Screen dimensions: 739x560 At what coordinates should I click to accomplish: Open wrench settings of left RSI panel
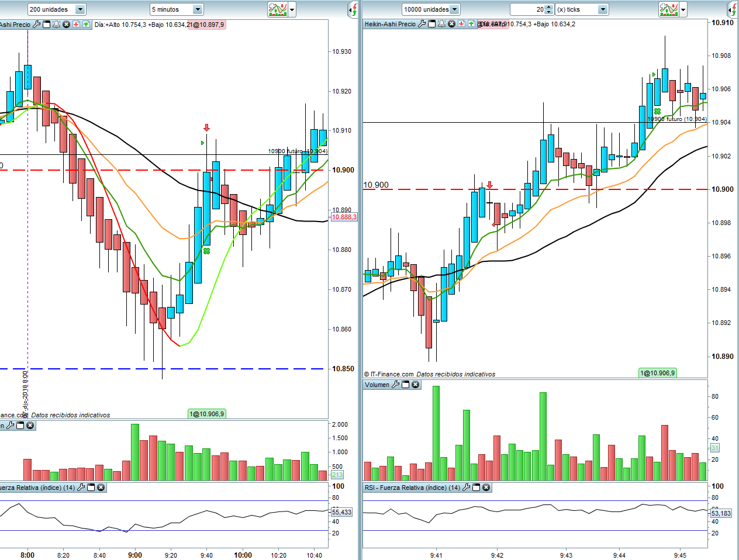coord(81,488)
